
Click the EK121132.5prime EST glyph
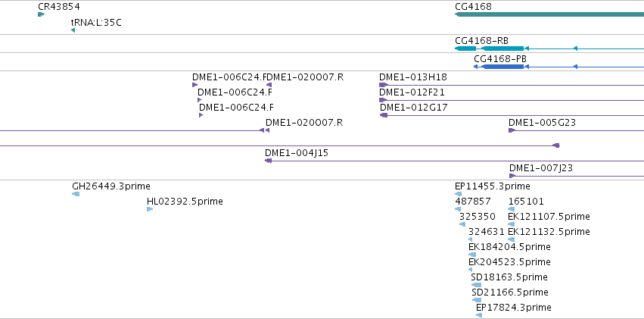click(x=512, y=239)
